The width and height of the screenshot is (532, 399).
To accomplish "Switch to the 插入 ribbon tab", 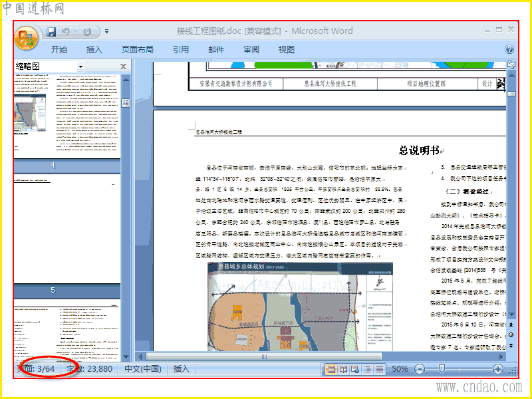I will pyautogui.click(x=94, y=50).
